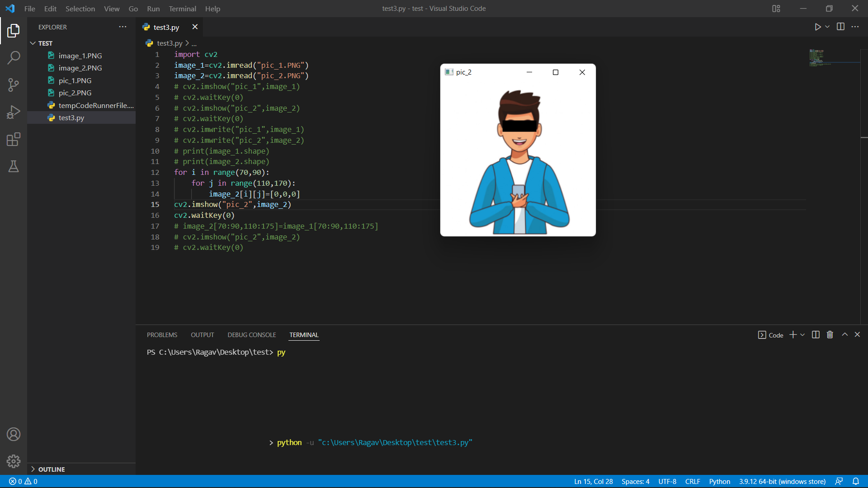868x488 pixels.
Task: Click errors and warnings count in status bar
Action: pyautogui.click(x=23, y=481)
